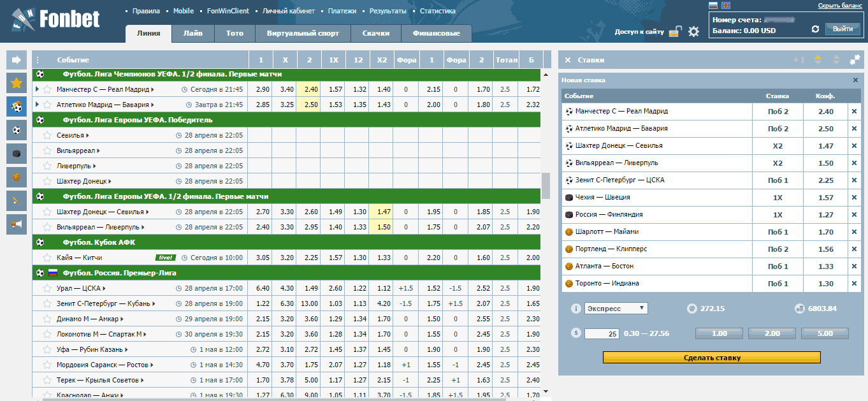Open settings via the gear icon
868x401 pixels.
(x=694, y=31)
